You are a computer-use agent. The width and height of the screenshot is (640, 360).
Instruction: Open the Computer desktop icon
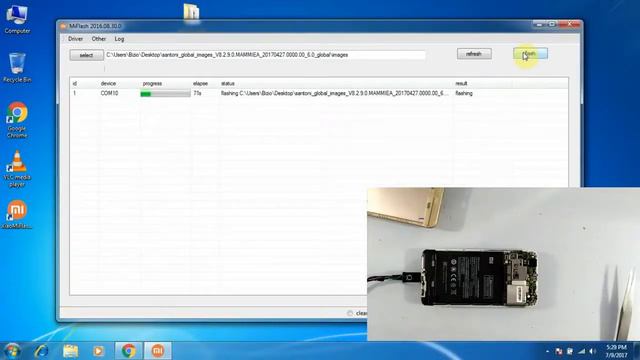click(17, 19)
